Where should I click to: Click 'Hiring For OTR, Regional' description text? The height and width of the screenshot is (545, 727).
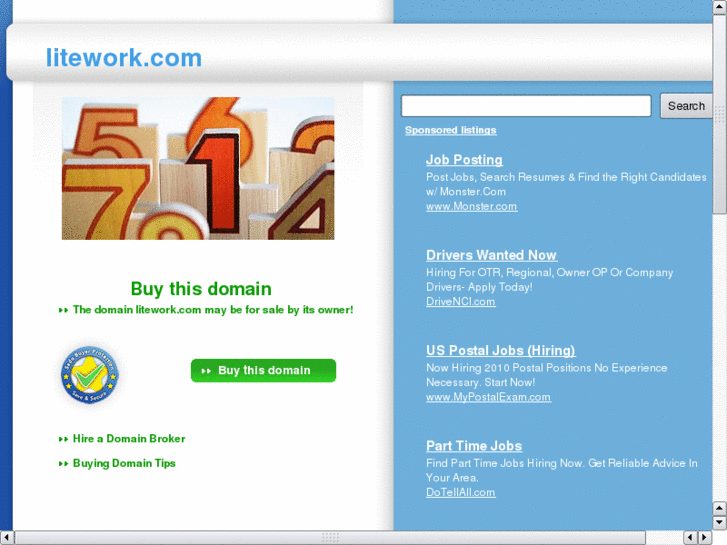549,280
